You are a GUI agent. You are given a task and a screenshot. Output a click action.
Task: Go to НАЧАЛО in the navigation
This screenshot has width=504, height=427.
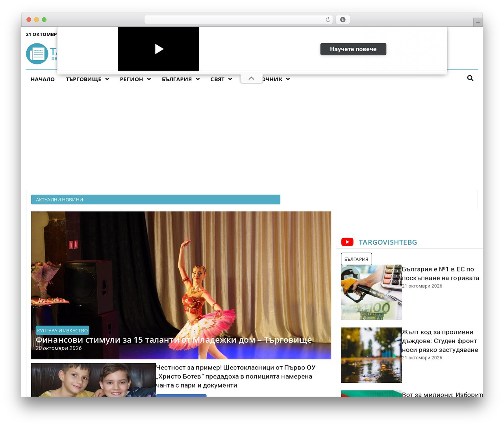tap(43, 79)
